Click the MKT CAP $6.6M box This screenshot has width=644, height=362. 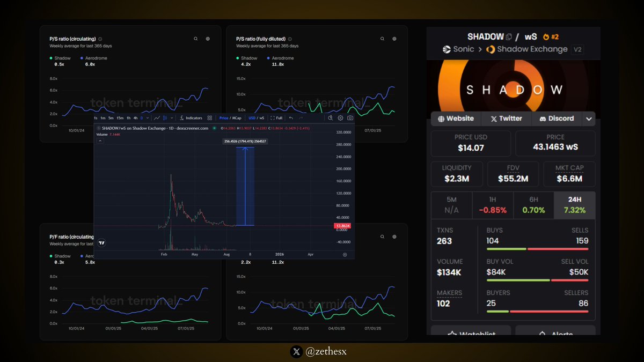(569, 174)
